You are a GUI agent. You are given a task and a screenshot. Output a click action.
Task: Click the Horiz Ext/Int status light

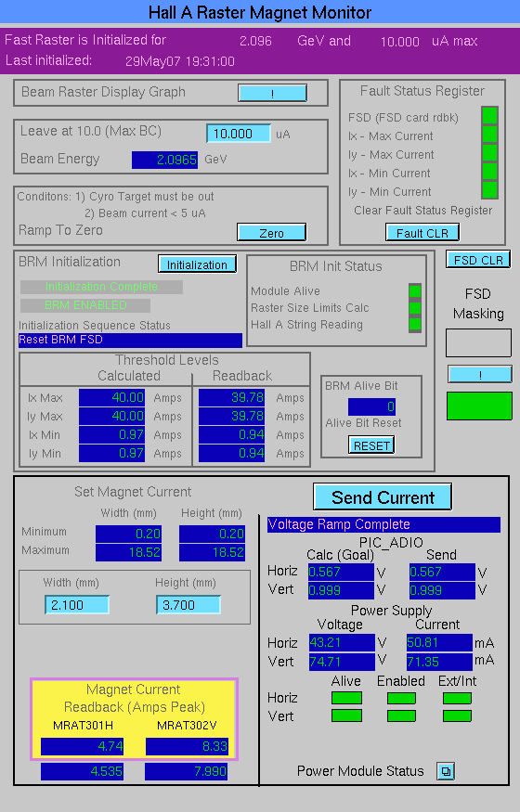click(457, 698)
